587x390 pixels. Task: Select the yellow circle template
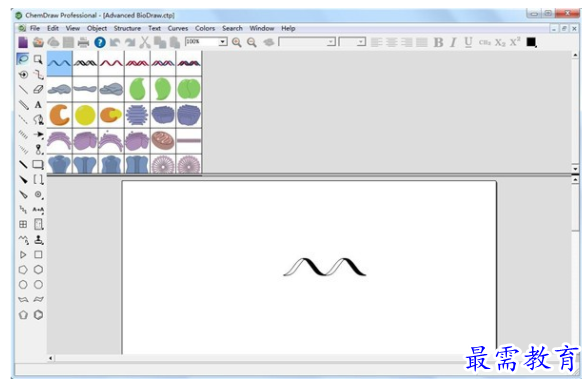[85, 115]
